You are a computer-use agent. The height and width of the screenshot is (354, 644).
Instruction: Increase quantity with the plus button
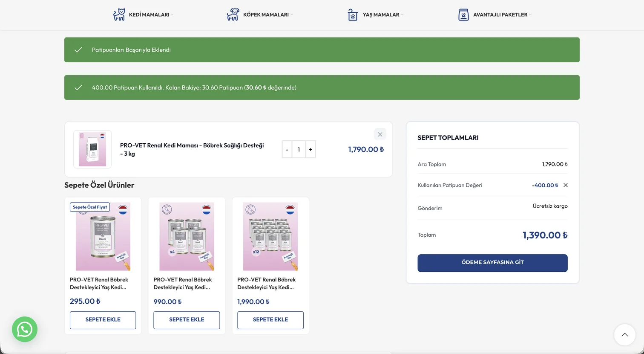[310, 150]
